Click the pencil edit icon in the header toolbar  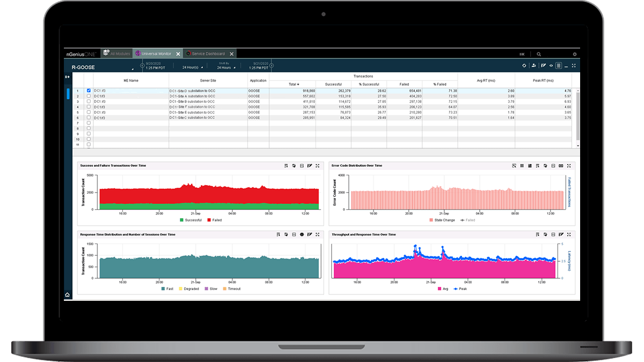pyautogui.click(x=543, y=65)
